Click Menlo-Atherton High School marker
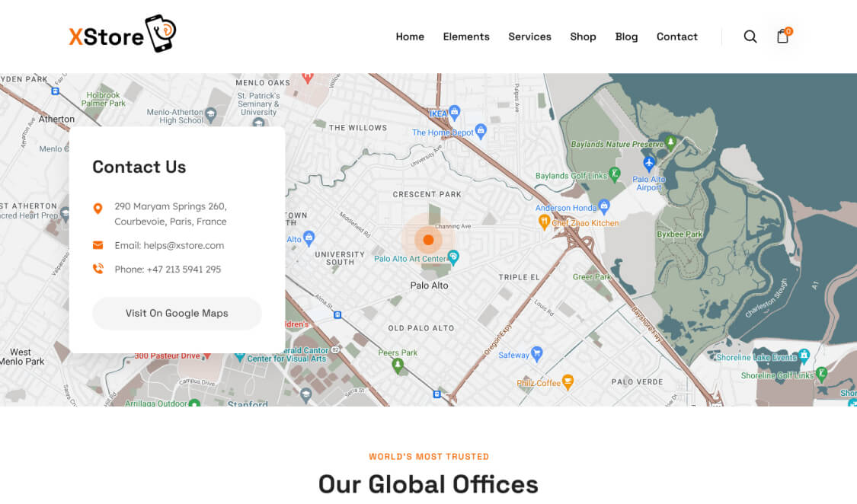Image resolution: width=857 pixels, height=504 pixels. coord(210,115)
